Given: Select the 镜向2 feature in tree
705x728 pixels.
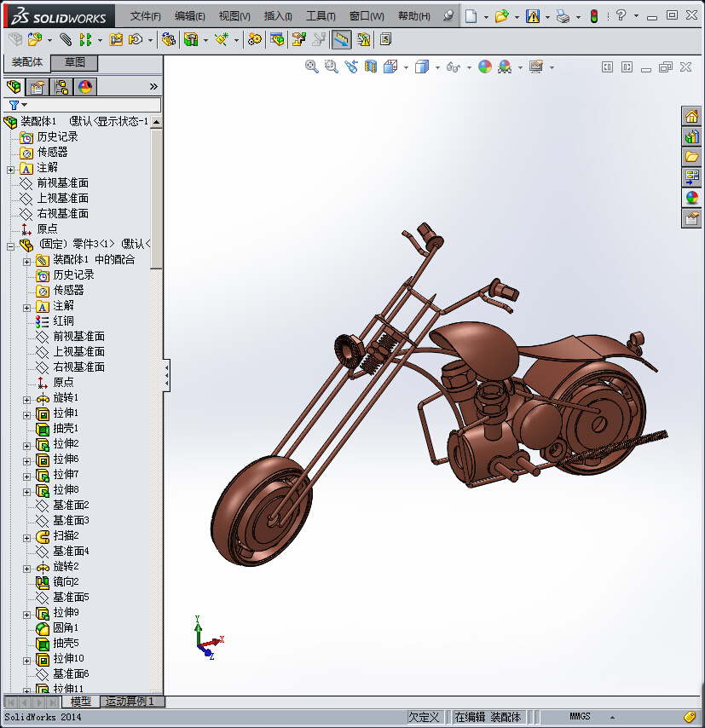Looking at the screenshot, I should coord(58,581).
